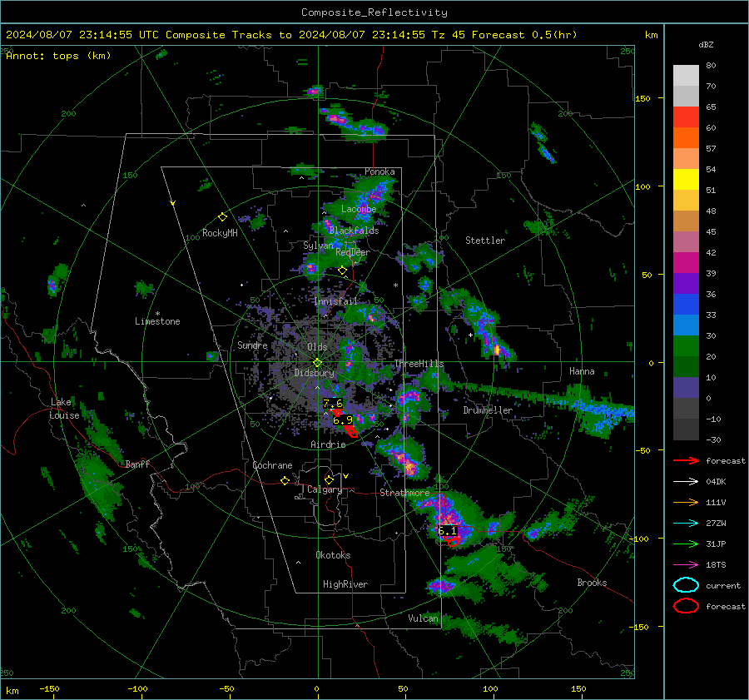Screen dimensions: 749x700
Task: Click the Airdrie city label
Action: [x=328, y=444]
